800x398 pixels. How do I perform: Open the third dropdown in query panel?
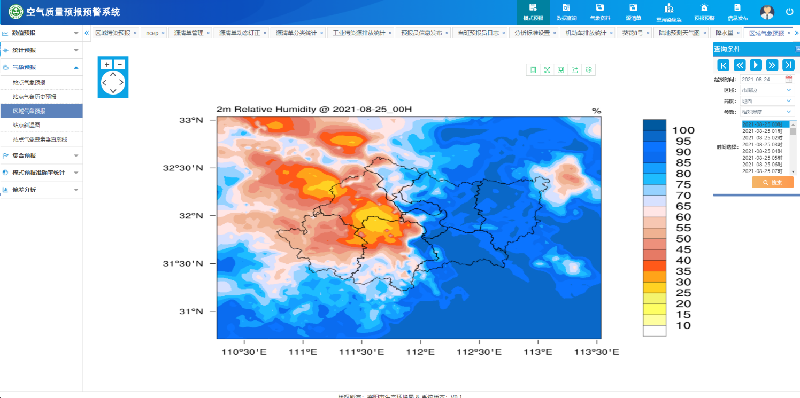766,112
